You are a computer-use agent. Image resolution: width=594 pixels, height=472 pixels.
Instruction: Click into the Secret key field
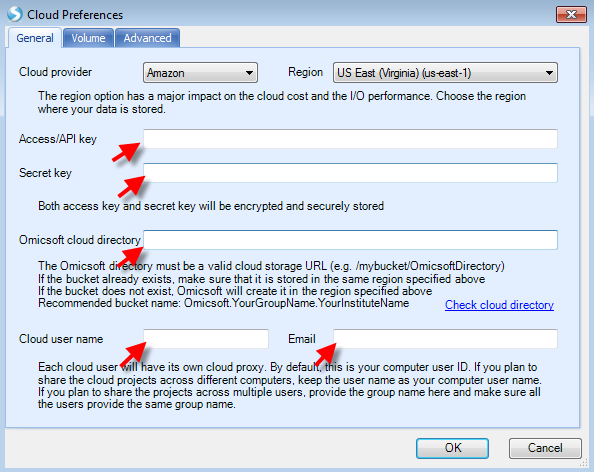[350, 173]
